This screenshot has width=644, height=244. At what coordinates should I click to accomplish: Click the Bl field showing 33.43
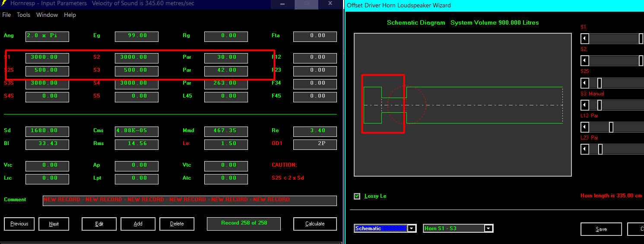[x=47, y=144]
